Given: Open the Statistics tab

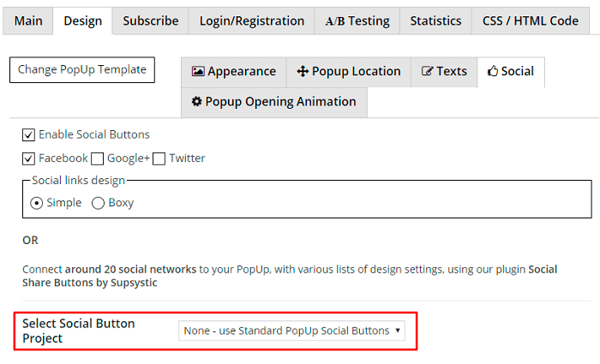Looking at the screenshot, I should tap(435, 21).
